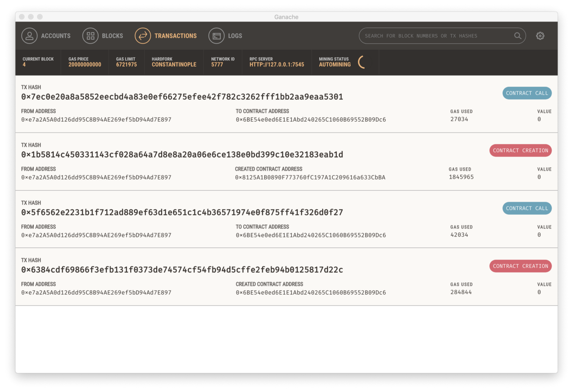
Task: Click the value 0 of transaction 0x6384cdf6
Action: pos(539,292)
